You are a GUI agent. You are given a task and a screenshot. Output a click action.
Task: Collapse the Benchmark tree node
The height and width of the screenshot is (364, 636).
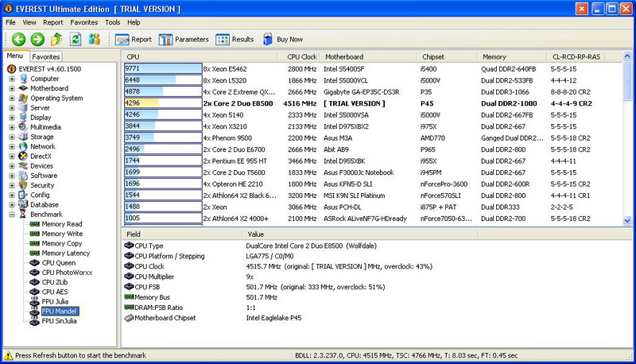11,214
